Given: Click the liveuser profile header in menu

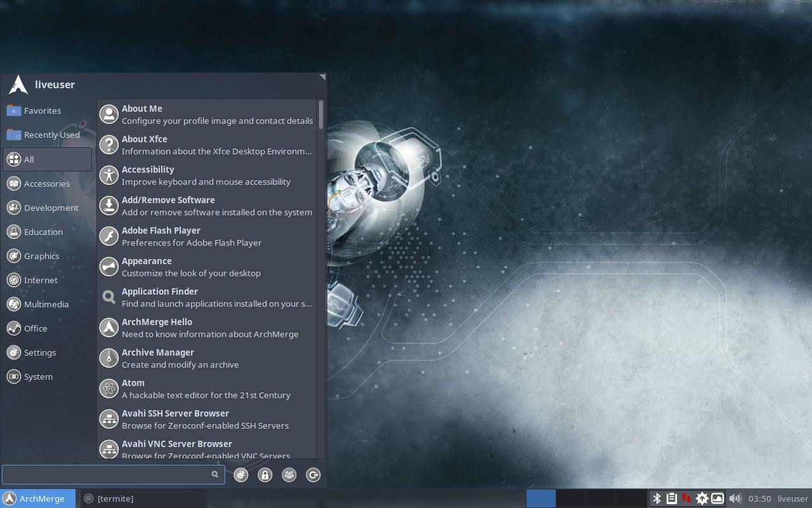Looking at the screenshot, I should (42, 84).
